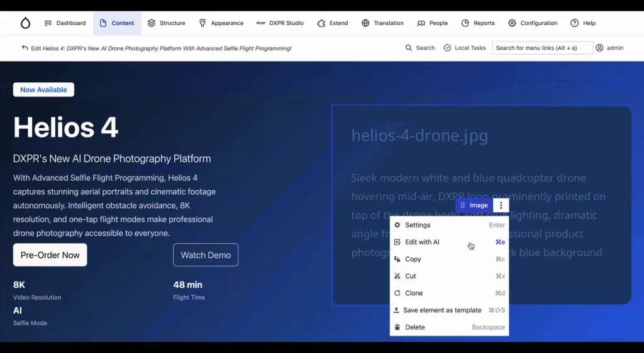Click the Drupal drop logo icon
The height and width of the screenshot is (353, 644).
tap(25, 23)
